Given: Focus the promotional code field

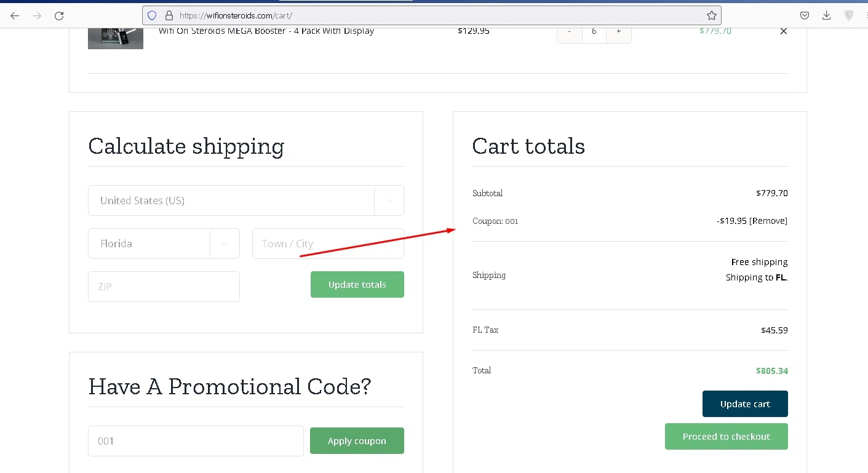Looking at the screenshot, I should point(196,441).
